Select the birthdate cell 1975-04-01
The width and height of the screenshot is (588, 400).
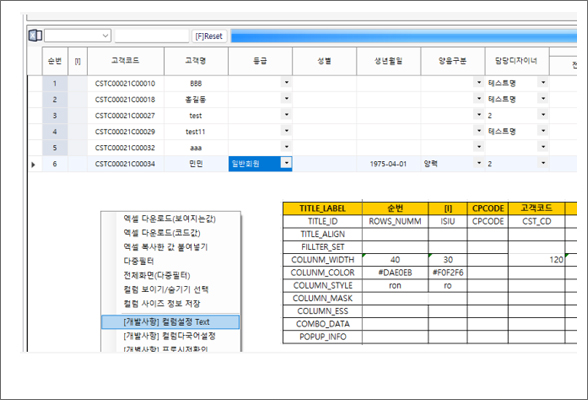388,164
